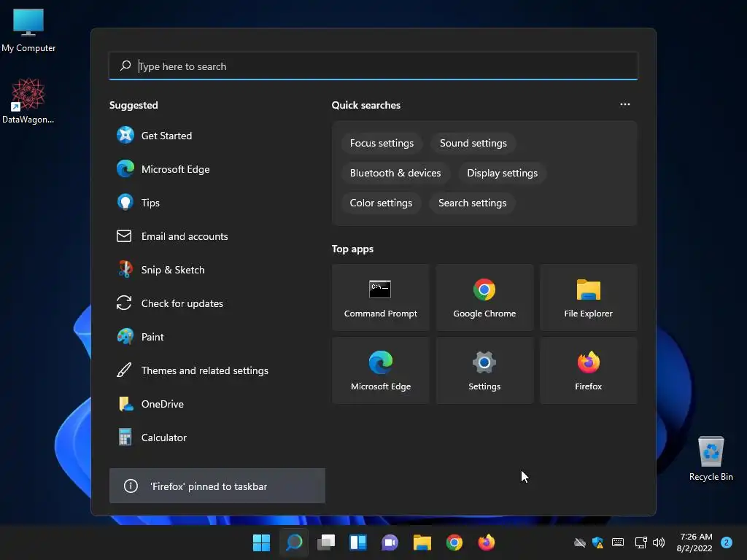Image resolution: width=747 pixels, height=560 pixels.
Task: Open Settings tile in Top apps
Action: tap(484, 370)
